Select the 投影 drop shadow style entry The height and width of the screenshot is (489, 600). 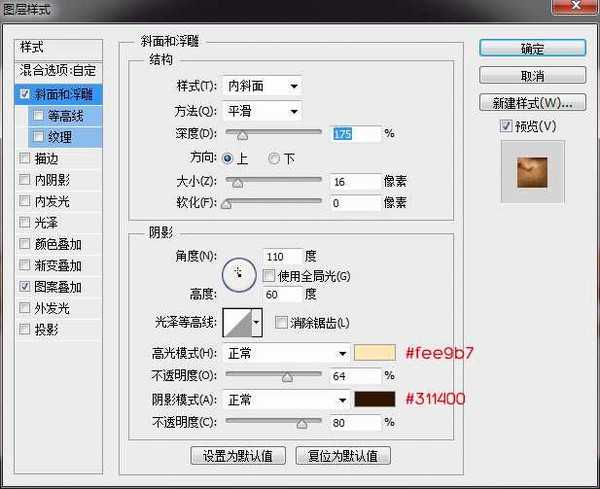(46, 329)
